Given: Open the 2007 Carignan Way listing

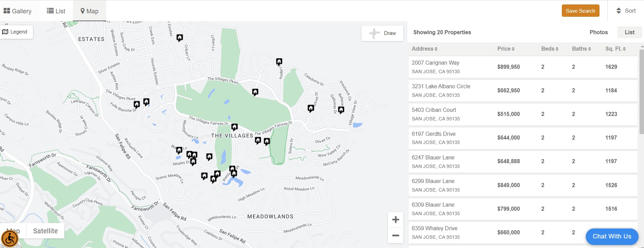Looking at the screenshot, I should coord(435,63).
